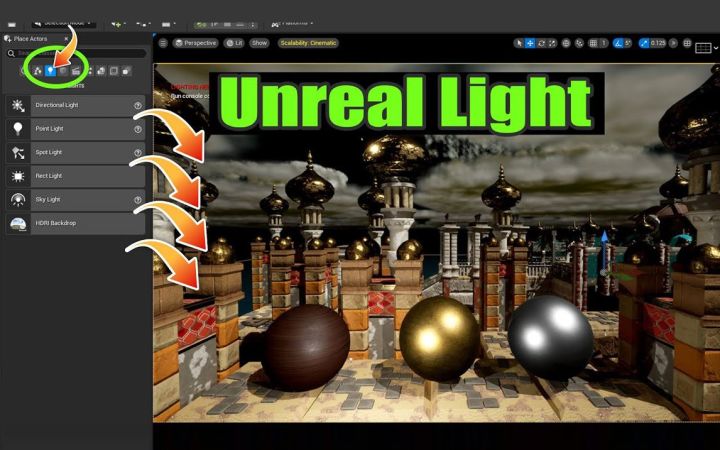Image resolution: width=720 pixels, height=450 pixels.
Task: Select the Sky Light entry
Action: coord(75,200)
